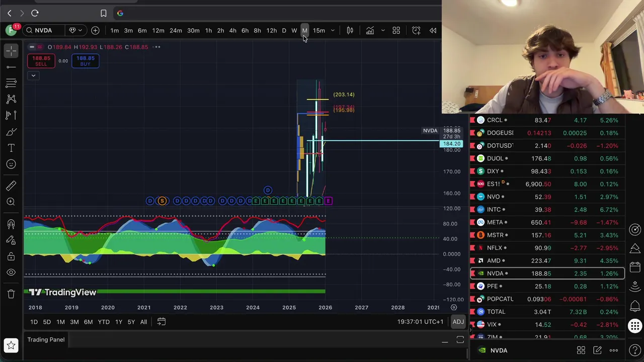Select the W weekly interval
Viewport: 644px width, 362px height.
click(294, 31)
